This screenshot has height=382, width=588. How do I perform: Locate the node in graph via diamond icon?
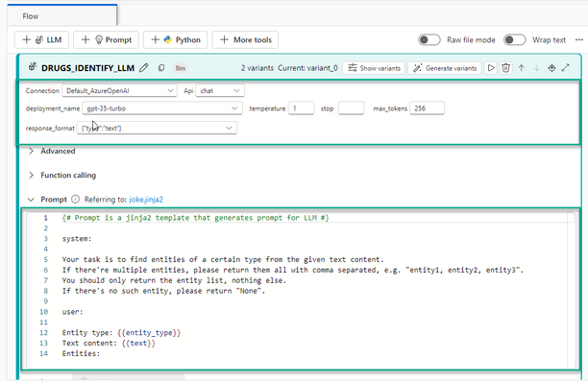pyautogui.click(x=551, y=68)
